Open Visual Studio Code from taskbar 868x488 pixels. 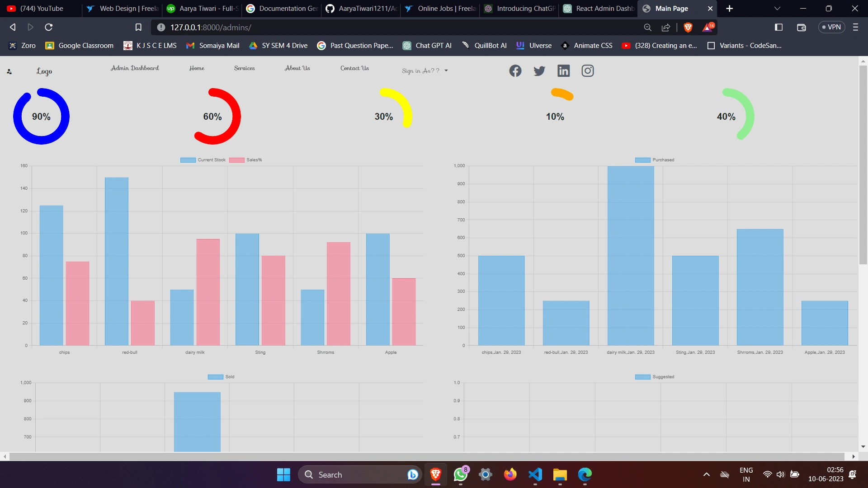(535, 474)
